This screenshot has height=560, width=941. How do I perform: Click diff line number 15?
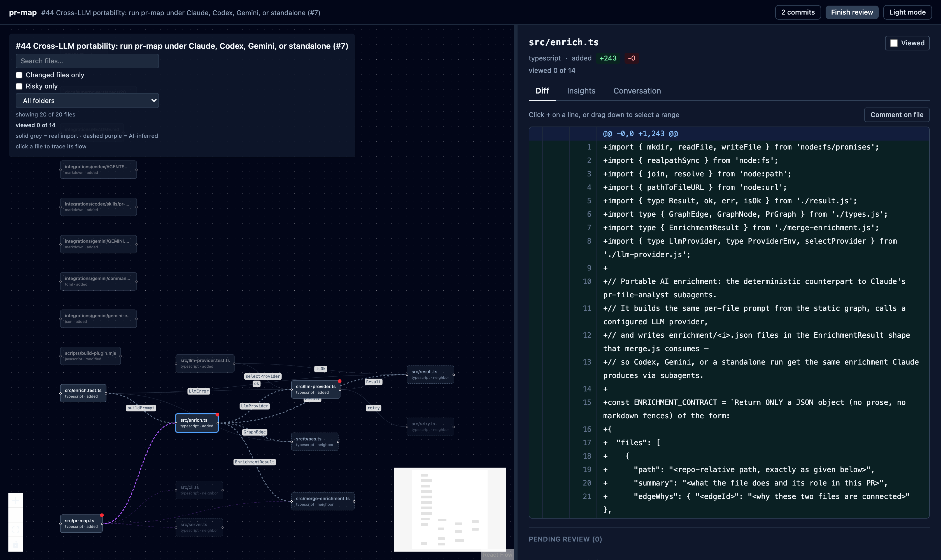click(x=586, y=403)
